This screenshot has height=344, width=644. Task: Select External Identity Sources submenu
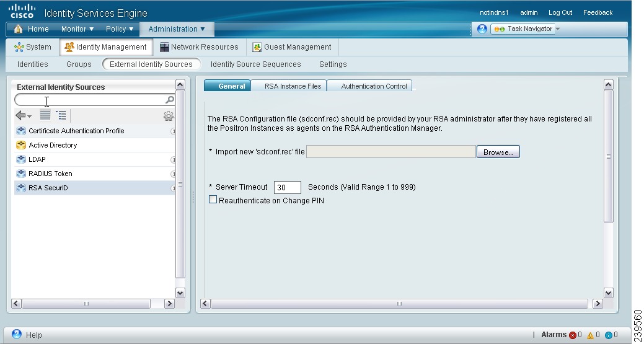(x=151, y=64)
